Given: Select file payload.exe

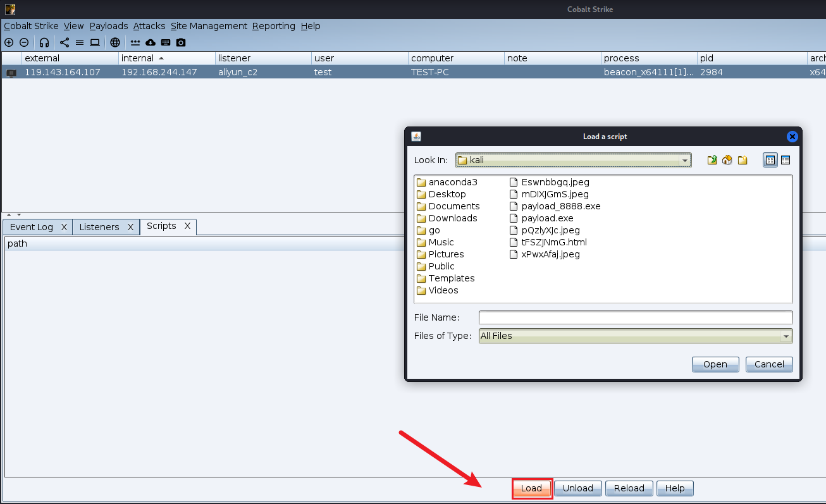Looking at the screenshot, I should click(x=541, y=218).
